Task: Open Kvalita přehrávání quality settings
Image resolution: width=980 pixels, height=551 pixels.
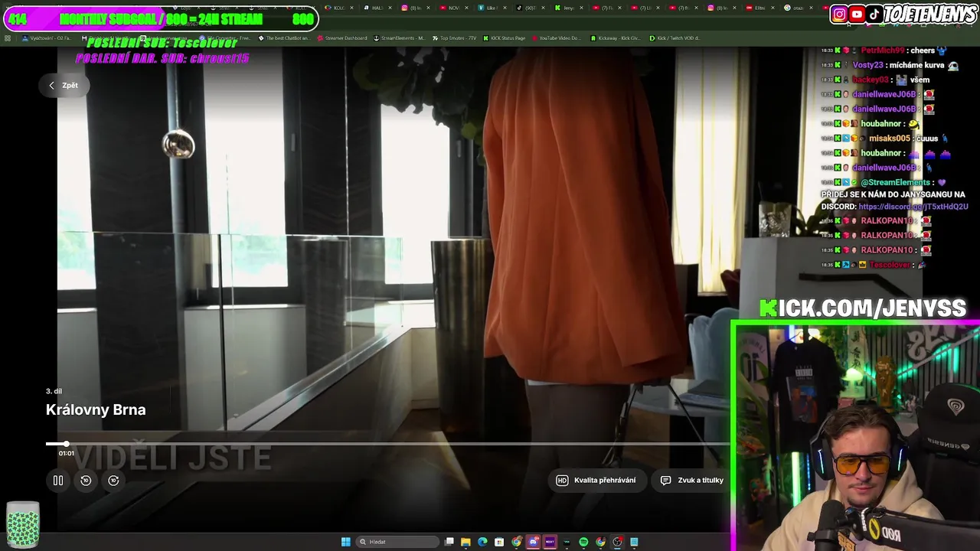Action: tap(596, 481)
